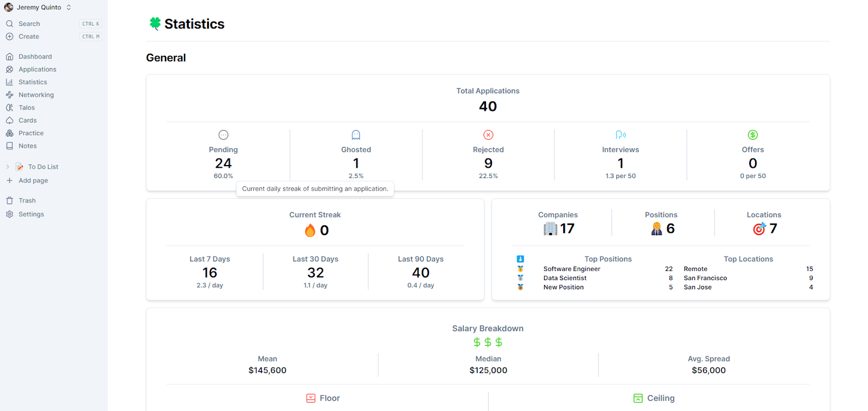
Task: Click the Software Engineer row text
Action: pyautogui.click(x=572, y=269)
